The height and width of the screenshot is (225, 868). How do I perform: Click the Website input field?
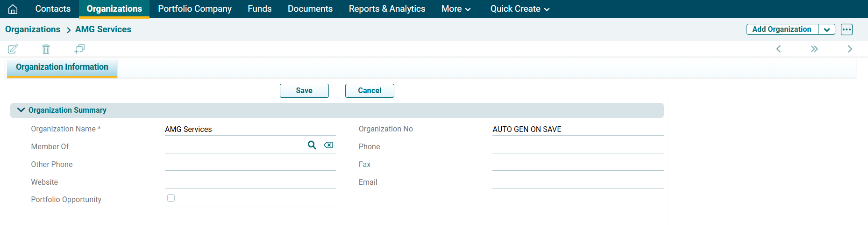tap(250, 181)
